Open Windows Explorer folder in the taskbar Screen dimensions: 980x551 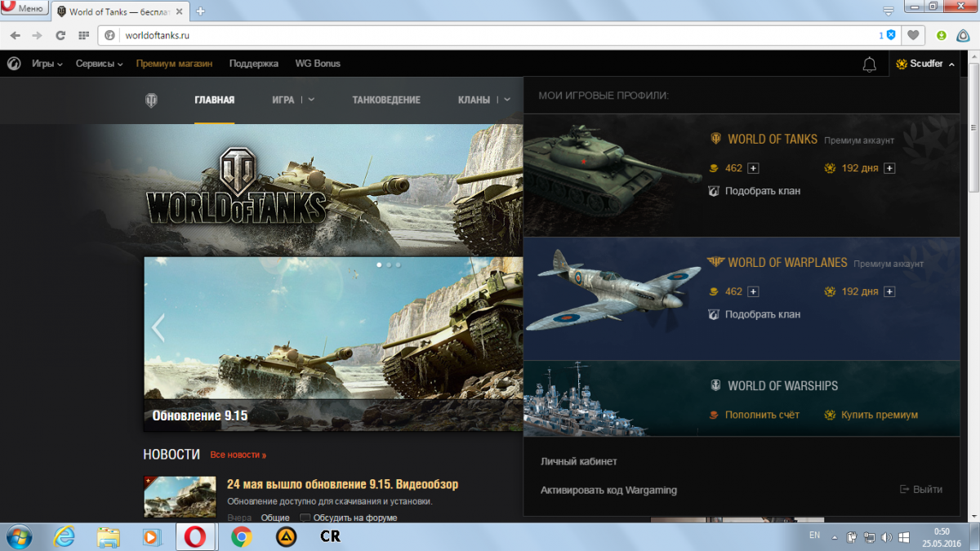(x=109, y=537)
